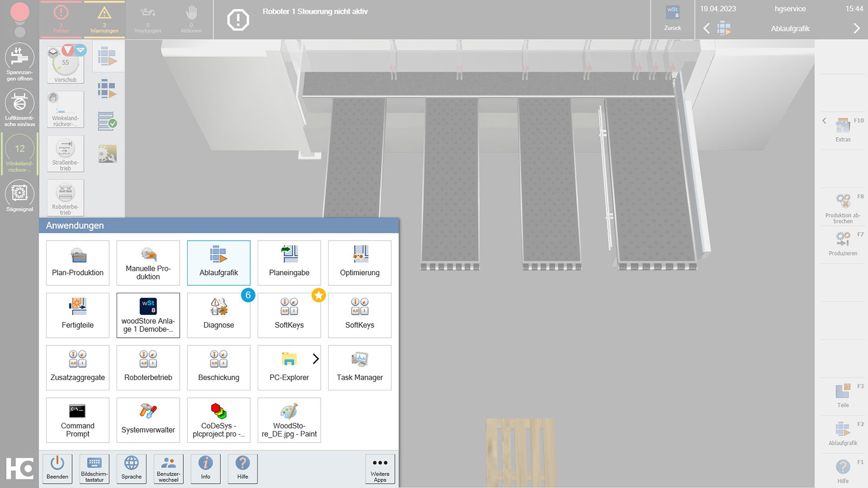Toggle Luftkissentische ein/aus

click(x=20, y=108)
